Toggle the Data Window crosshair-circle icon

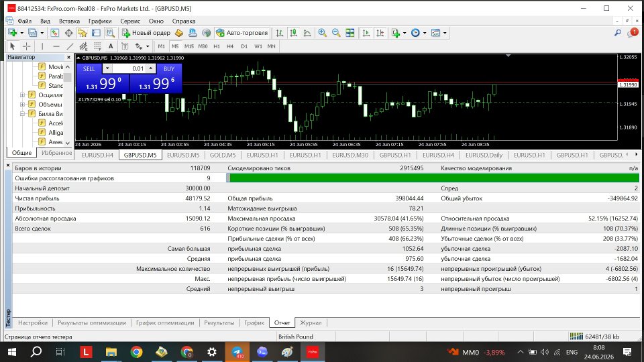pyautogui.click(x=68, y=33)
